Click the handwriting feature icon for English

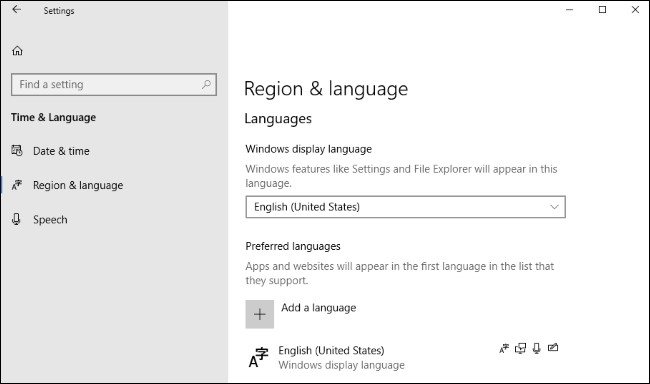553,348
